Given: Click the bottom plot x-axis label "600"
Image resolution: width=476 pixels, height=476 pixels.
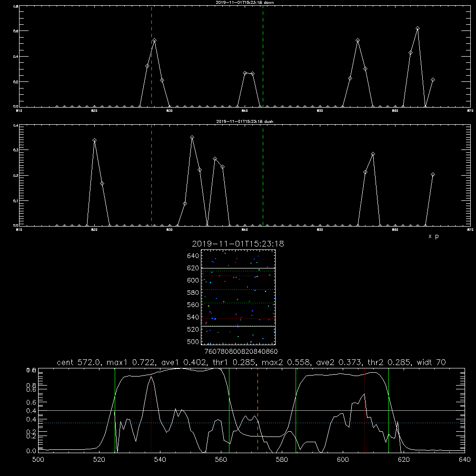Looking at the screenshot, I should pyautogui.click(x=343, y=460).
